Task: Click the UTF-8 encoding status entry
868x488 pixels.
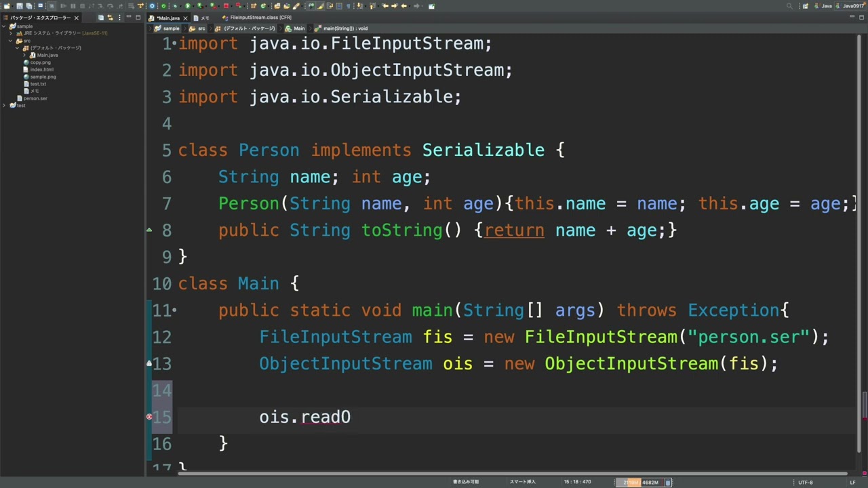Action: [806, 482]
